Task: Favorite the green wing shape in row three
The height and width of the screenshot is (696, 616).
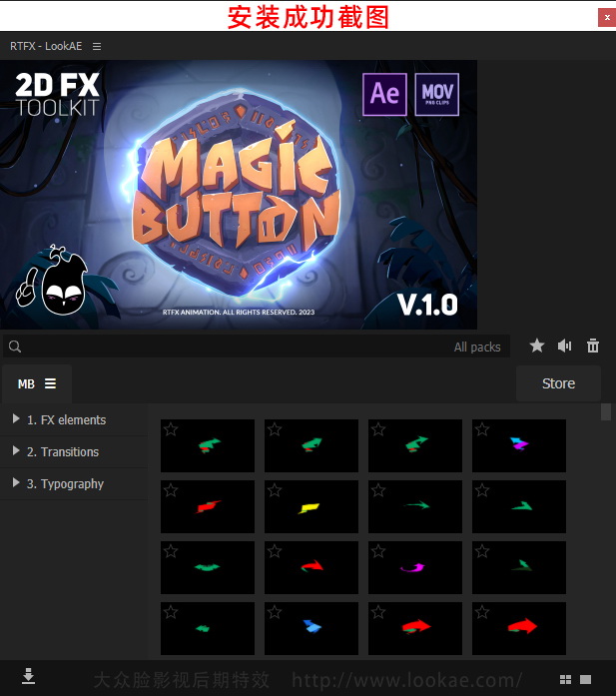Action: pos(171,551)
